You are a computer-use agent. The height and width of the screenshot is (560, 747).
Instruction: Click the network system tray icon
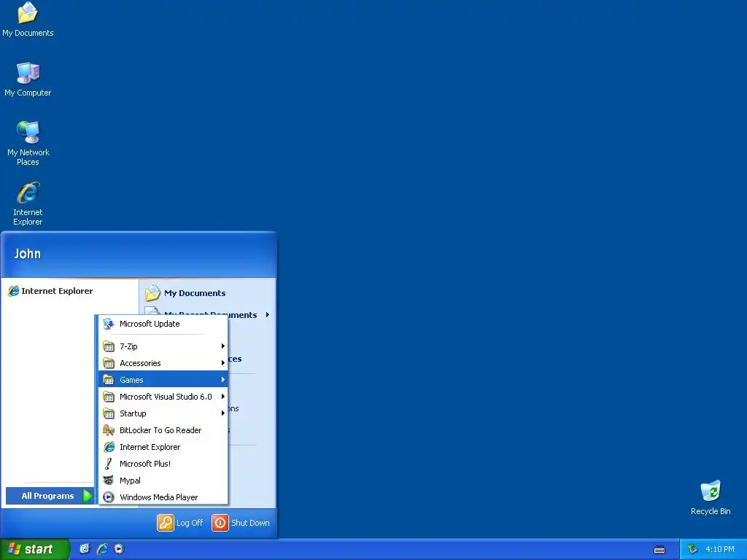[692, 550]
